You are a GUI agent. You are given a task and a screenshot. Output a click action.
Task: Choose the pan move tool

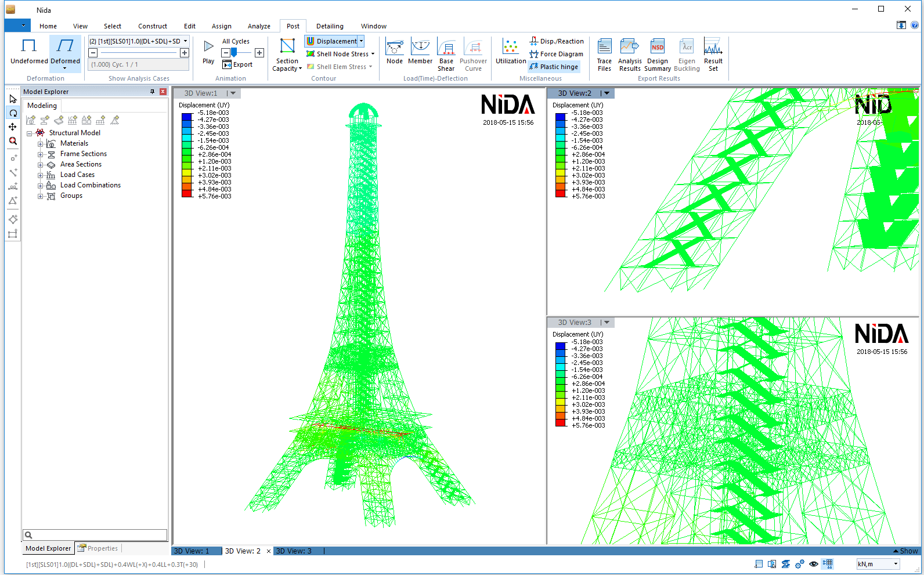click(13, 126)
